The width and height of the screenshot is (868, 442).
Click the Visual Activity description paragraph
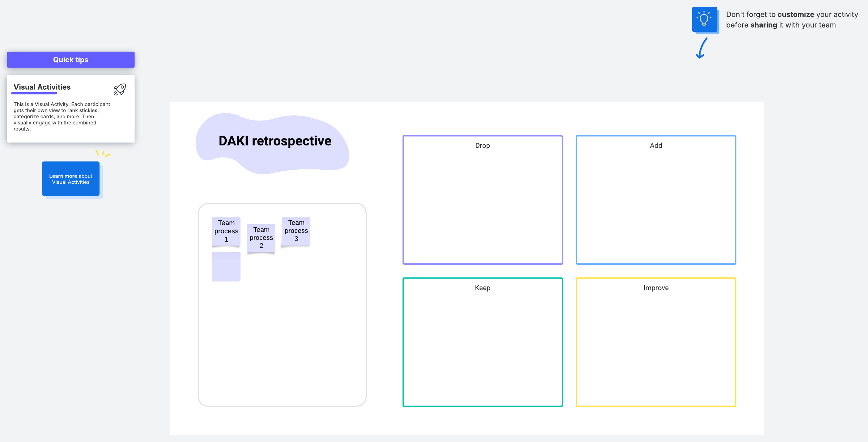click(61, 116)
